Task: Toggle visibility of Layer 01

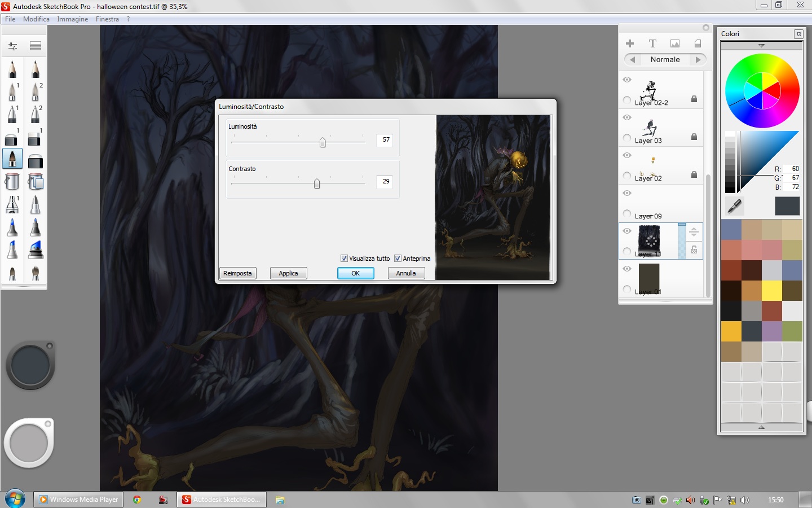Action: coord(627,269)
